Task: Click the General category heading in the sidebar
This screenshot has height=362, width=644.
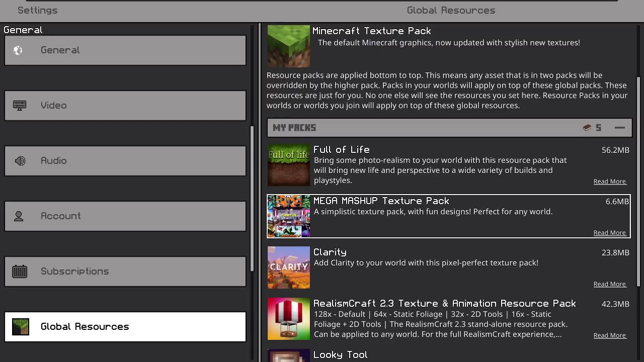Action: (23, 30)
